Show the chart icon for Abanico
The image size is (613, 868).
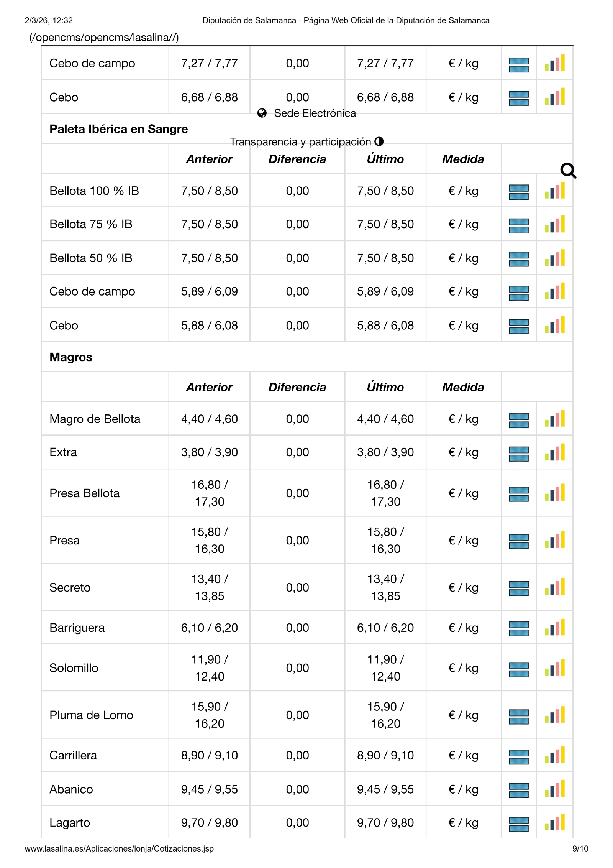click(x=555, y=789)
